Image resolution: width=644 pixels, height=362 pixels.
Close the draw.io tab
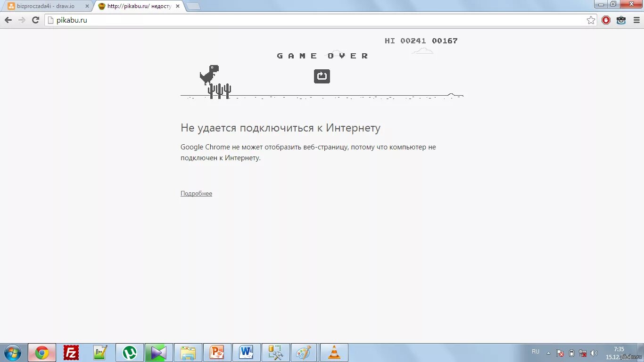(87, 6)
